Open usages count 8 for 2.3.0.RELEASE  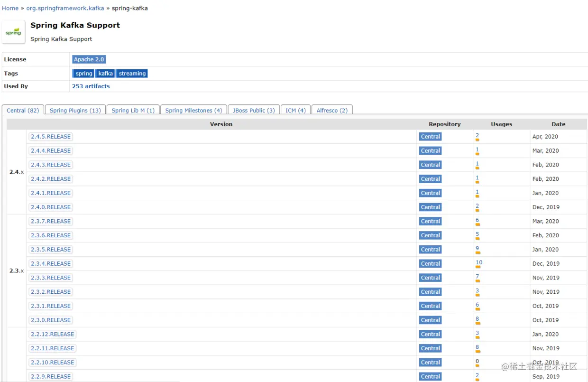pyautogui.click(x=478, y=319)
